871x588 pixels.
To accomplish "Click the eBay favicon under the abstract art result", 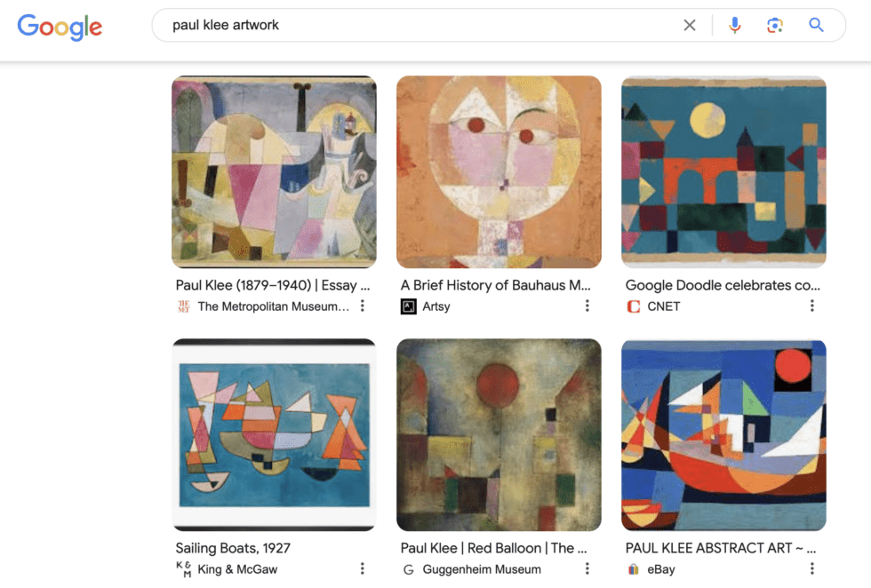I will coord(632,569).
